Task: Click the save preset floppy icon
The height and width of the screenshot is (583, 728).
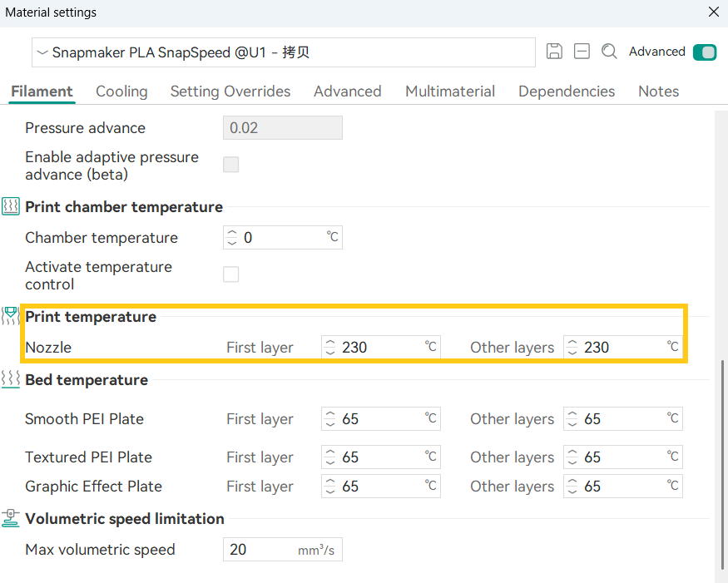Action: pos(554,52)
